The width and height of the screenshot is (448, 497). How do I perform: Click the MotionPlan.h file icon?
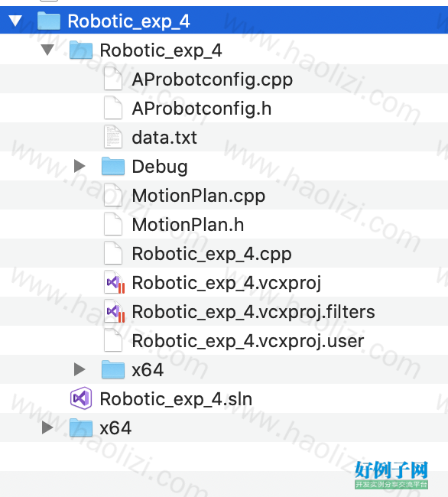(x=113, y=224)
